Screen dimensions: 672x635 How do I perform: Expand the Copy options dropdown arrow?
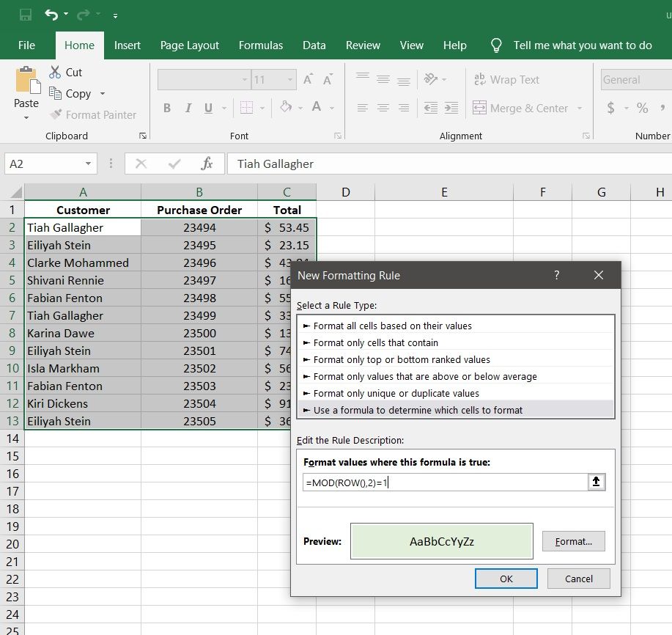103,94
